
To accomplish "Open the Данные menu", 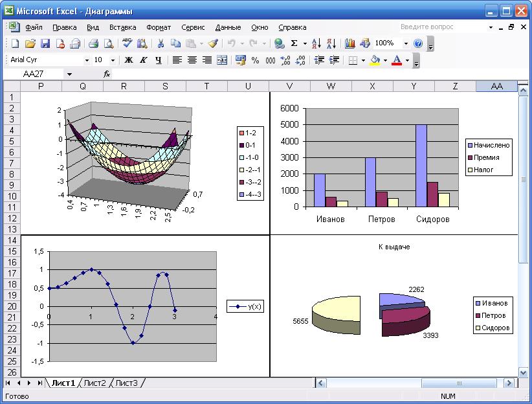I will [228, 27].
